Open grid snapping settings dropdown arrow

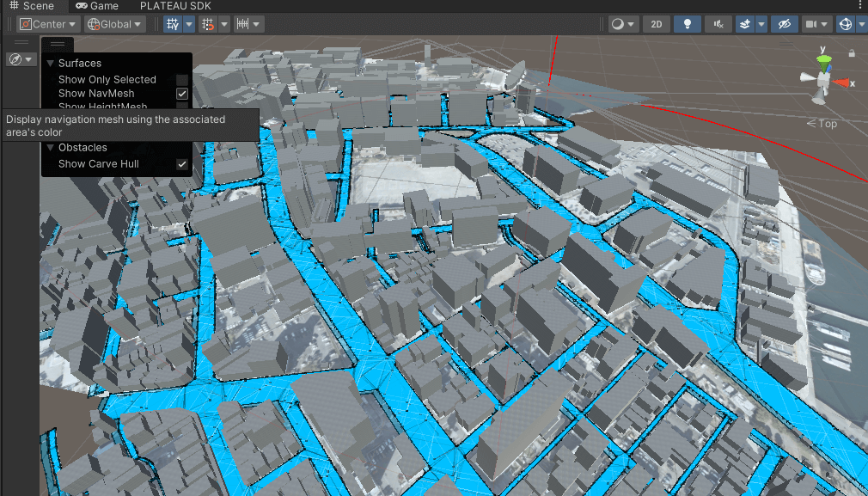pyautogui.click(x=224, y=24)
